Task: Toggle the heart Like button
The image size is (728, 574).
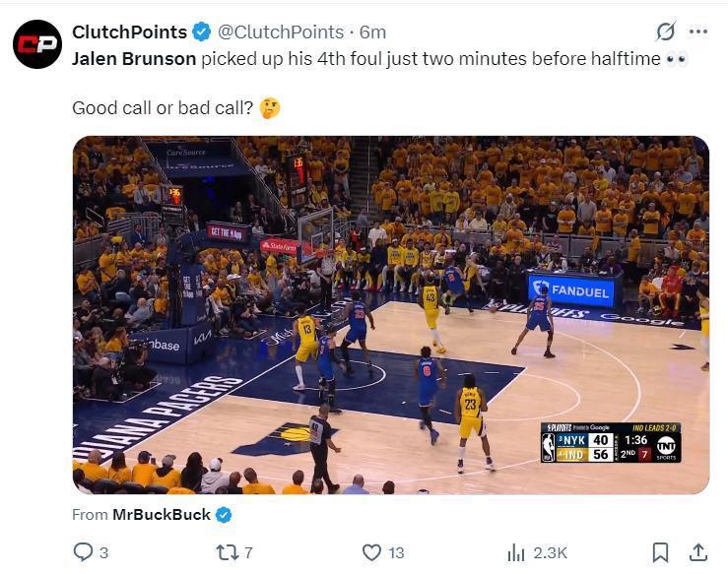Action: 371,552
